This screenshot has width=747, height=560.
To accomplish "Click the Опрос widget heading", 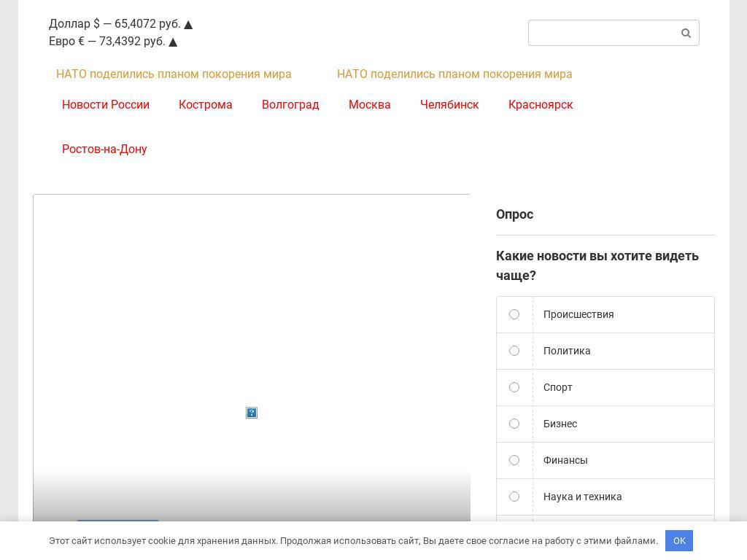I will click(514, 214).
